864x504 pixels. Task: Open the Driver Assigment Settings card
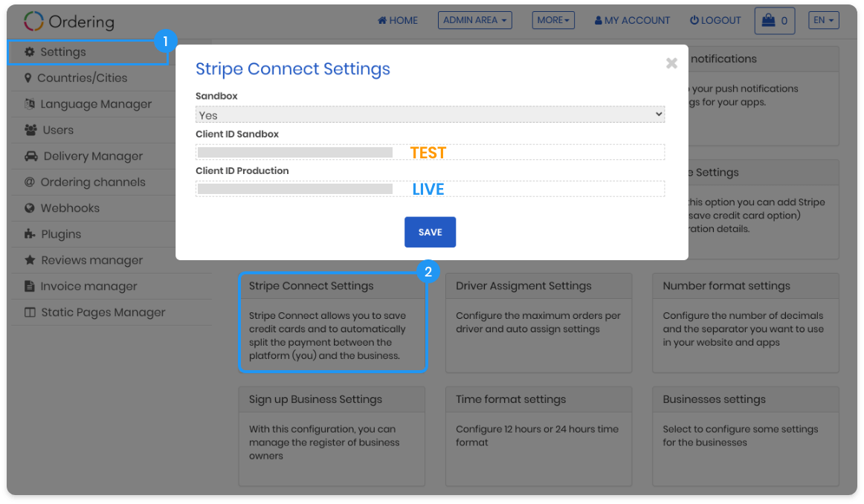click(x=539, y=322)
